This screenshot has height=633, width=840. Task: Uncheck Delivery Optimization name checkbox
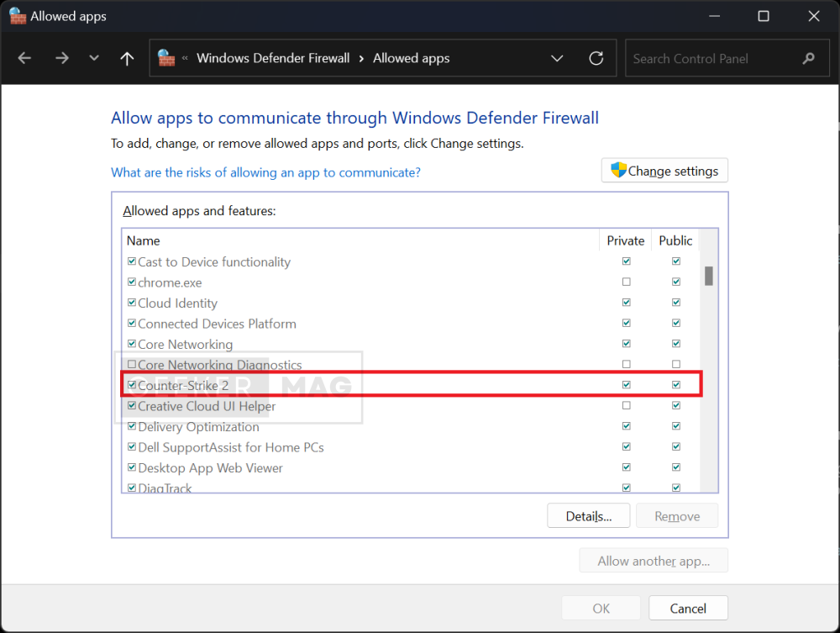132,425
